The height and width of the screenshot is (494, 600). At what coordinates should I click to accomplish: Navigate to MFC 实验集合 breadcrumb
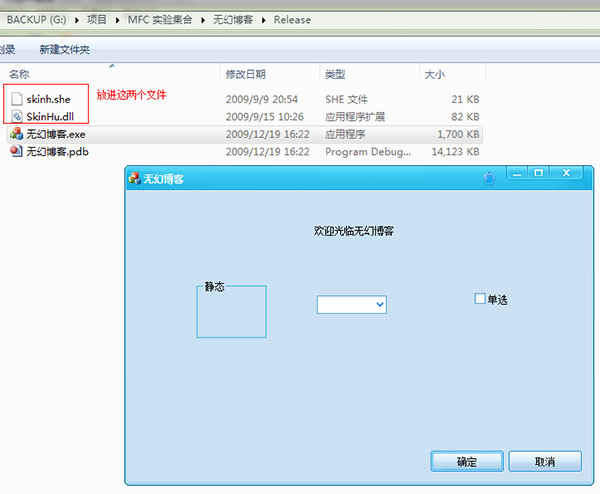[160, 20]
